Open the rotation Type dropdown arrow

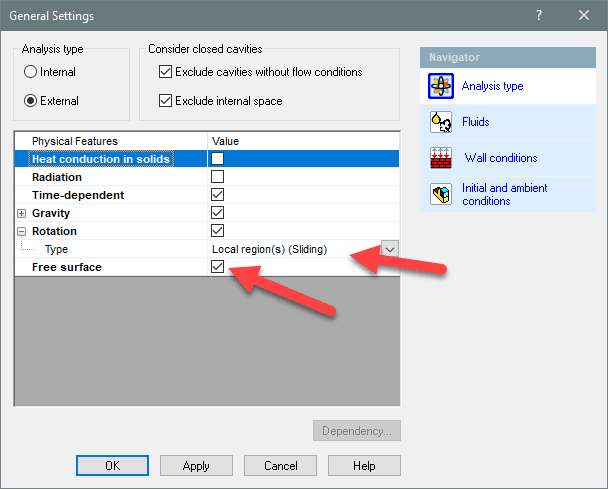(390, 249)
